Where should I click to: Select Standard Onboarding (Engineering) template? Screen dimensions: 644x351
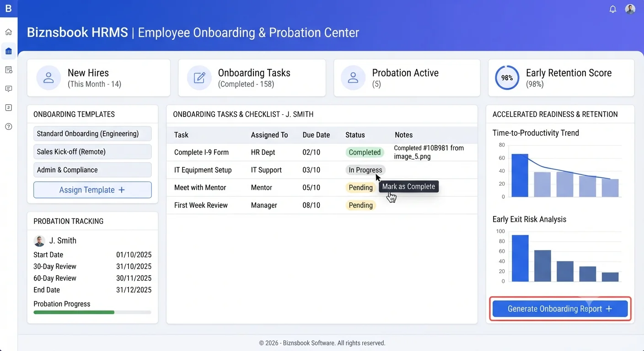pyautogui.click(x=92, y=134)
